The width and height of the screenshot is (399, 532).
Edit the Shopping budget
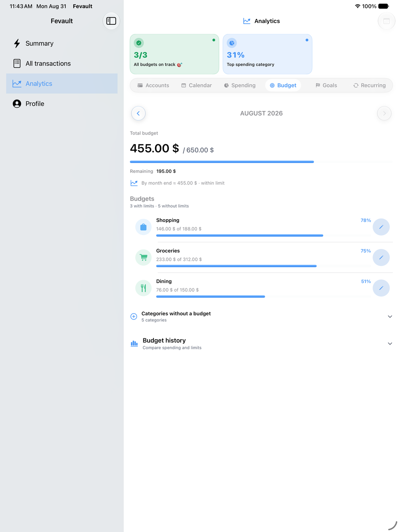point(381,227)
